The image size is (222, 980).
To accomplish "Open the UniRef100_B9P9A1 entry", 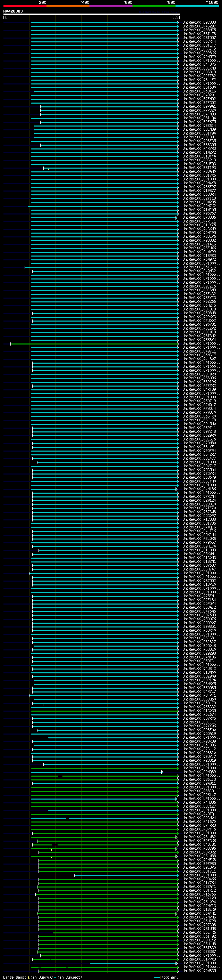I will point(199,106).
